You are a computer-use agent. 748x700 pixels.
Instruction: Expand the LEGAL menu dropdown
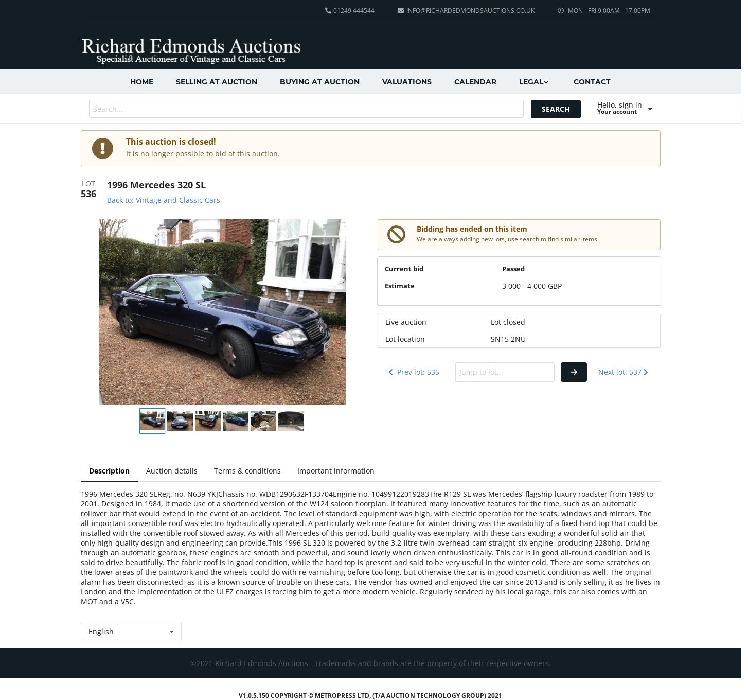[534, 82]
